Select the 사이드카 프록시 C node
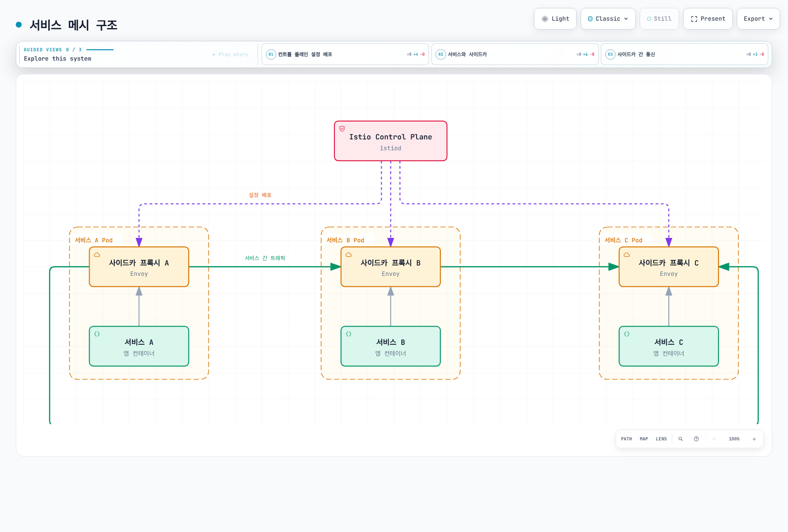The height and width of the screenshot is (532, 788). pyautogui.click(x=669, y=266)
